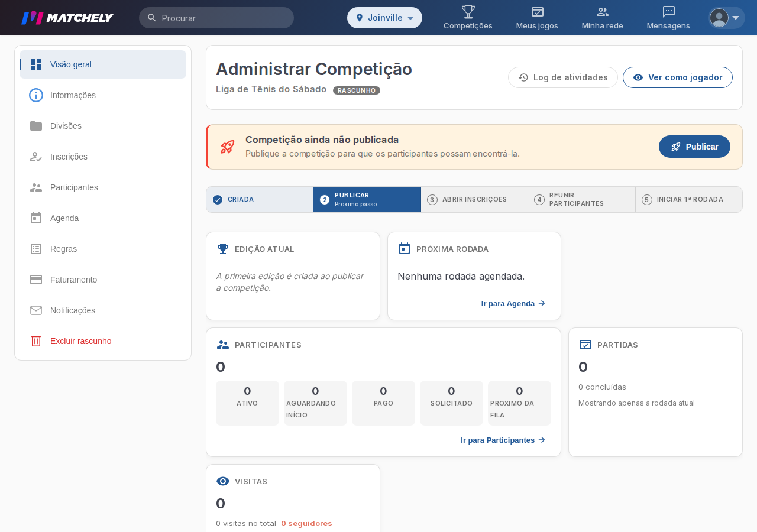Follow the Ir para Agenda link
The height and width of the screenshot is (532, 757).
513,303
